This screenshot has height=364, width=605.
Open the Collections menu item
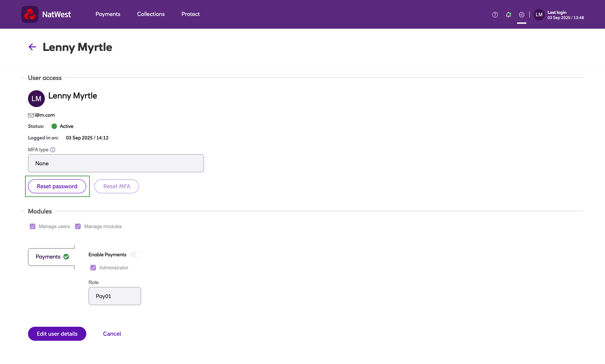point(151,14)
